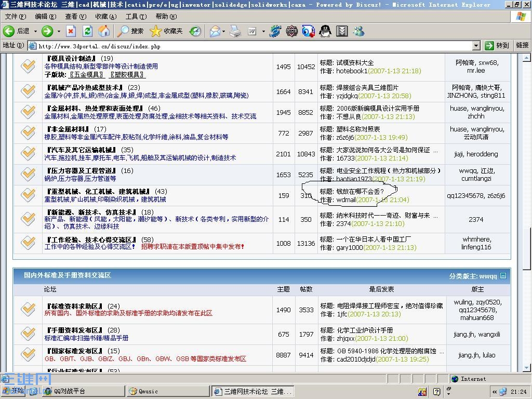Expand the address bar URL dropdown

pos(476,46)
